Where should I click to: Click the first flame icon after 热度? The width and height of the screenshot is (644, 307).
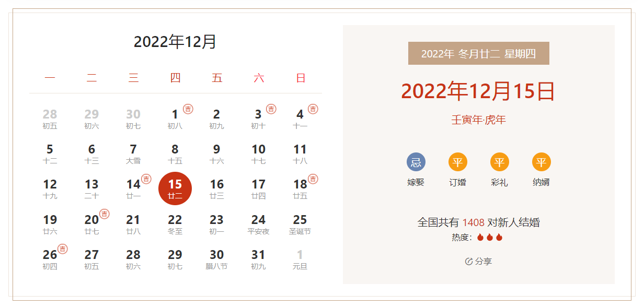[480, 238]
